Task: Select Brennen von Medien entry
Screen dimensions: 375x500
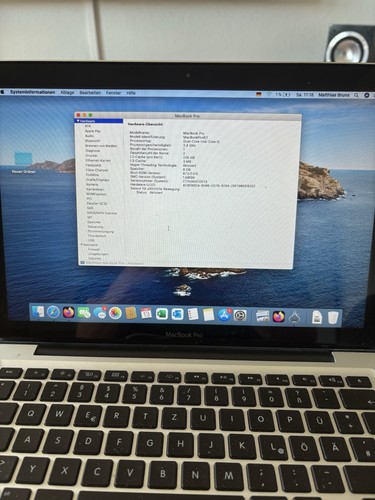Action: point(101,146)
